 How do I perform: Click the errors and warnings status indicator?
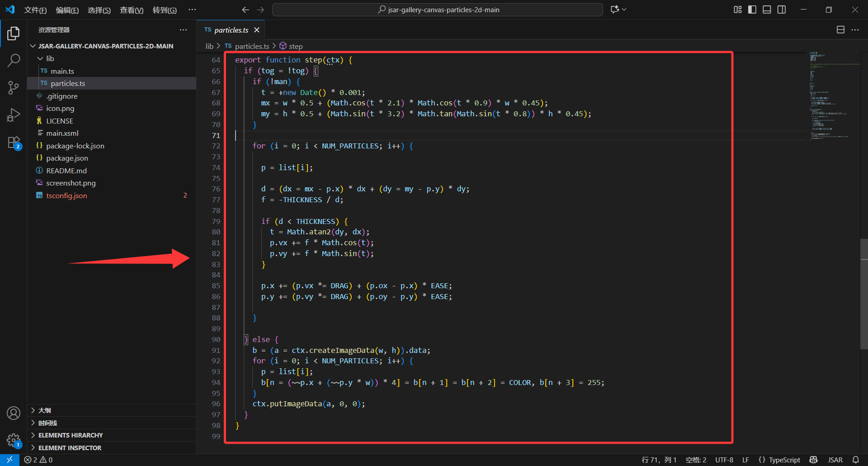(x=38, y=460)
